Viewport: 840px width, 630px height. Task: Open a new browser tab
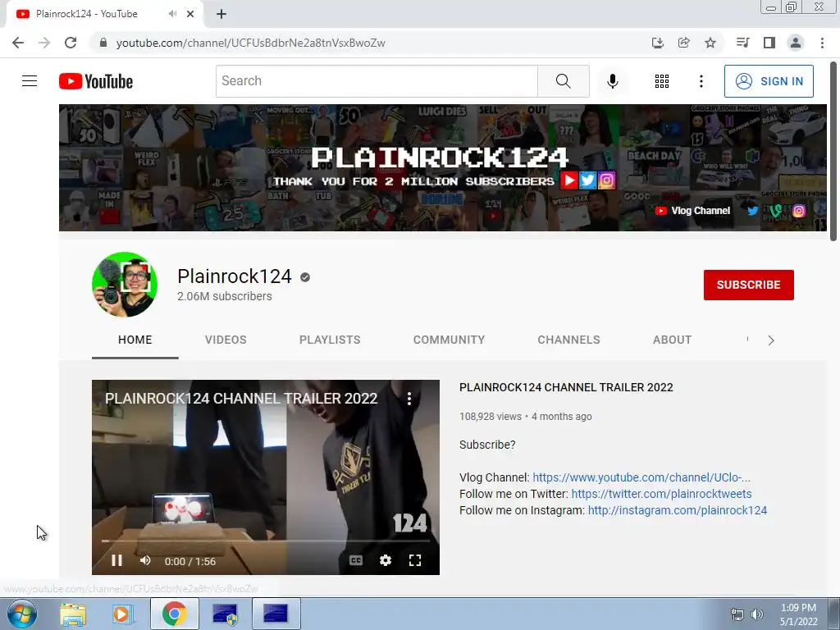[221, 15]
